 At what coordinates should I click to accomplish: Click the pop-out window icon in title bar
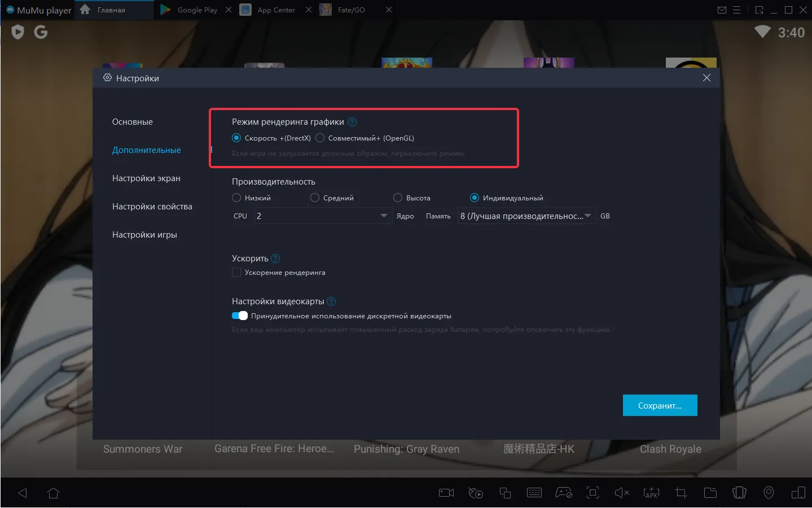pyautogui.click(x=759, y=10)
